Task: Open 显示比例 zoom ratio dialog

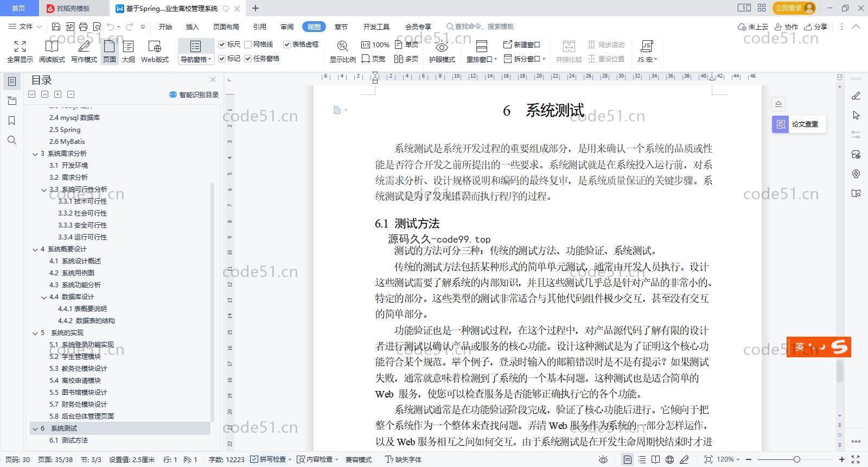Action: (342, 52)
